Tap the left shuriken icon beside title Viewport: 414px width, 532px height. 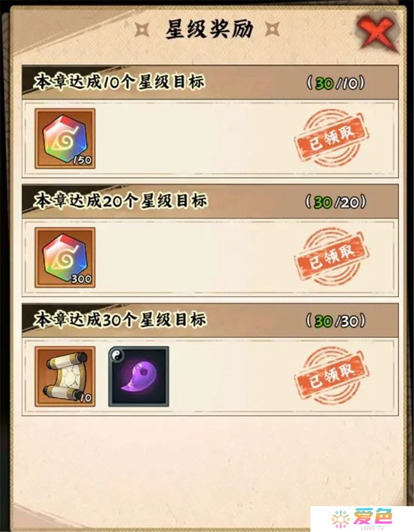(142, 29)
